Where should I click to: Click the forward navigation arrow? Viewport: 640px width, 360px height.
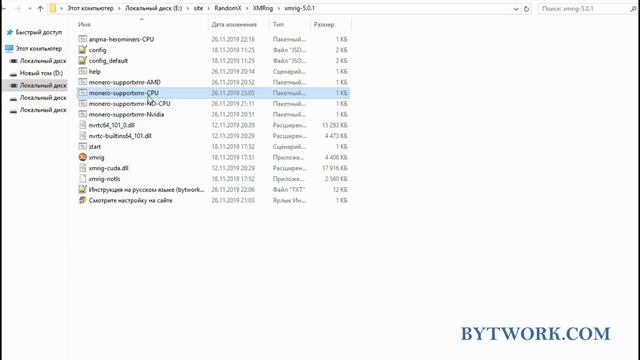(18, 9)
